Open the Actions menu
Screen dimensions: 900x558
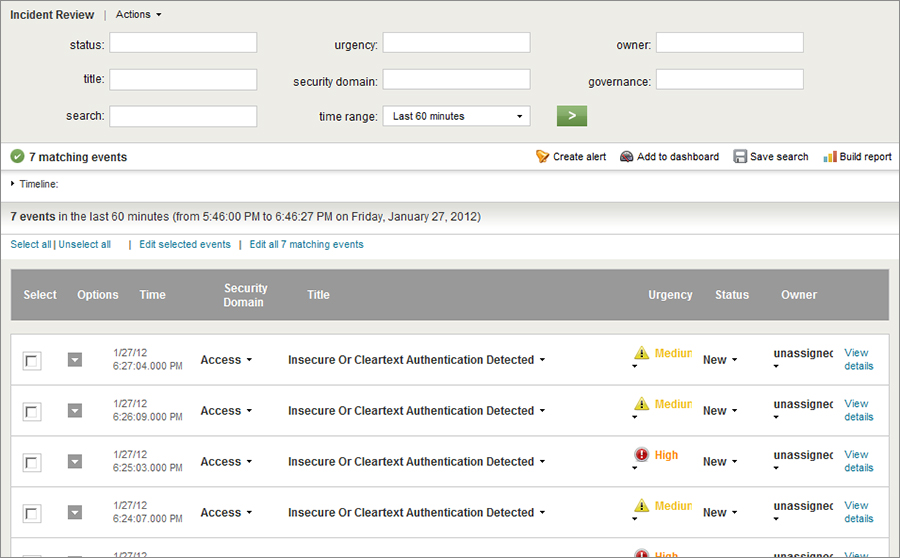(138, 15)
